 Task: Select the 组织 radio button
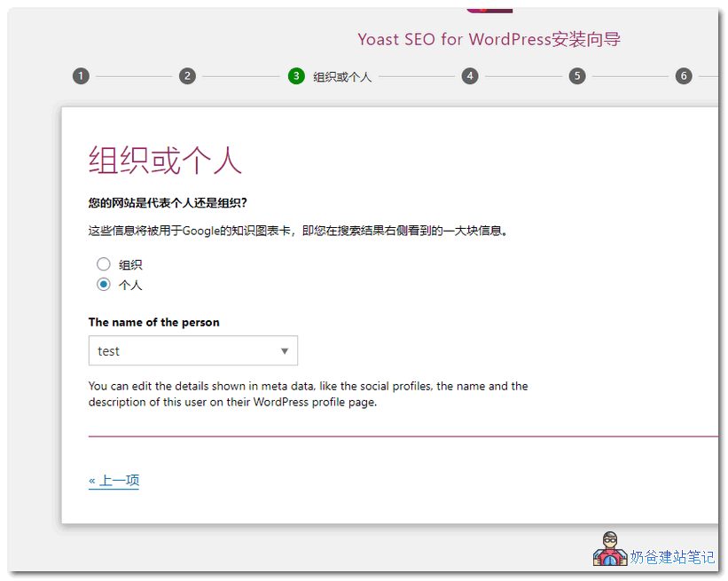[x=103, y=263]
